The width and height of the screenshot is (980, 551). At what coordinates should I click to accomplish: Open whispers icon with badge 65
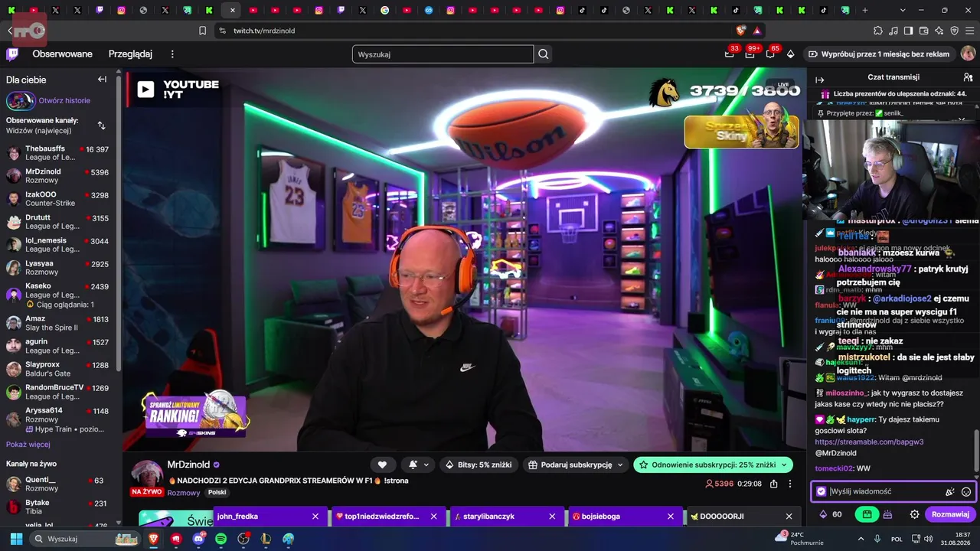click(x=770, y=54)
